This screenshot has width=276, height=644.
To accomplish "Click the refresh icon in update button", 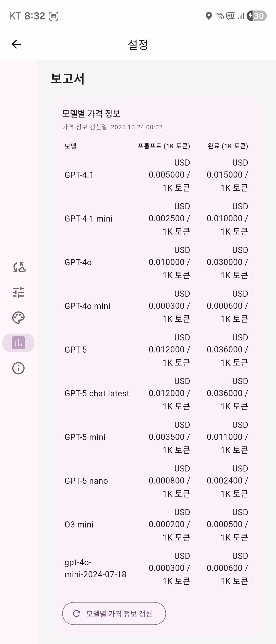I will 76,613.
